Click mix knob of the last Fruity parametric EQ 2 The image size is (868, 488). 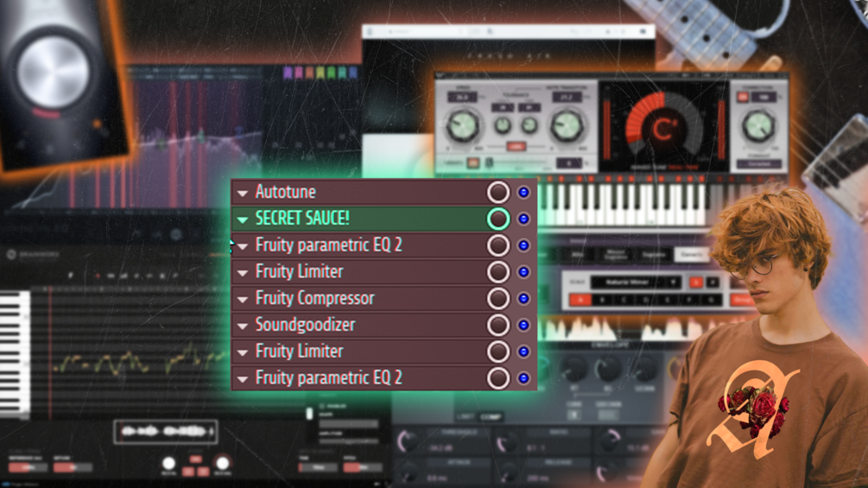pos(498,378)
